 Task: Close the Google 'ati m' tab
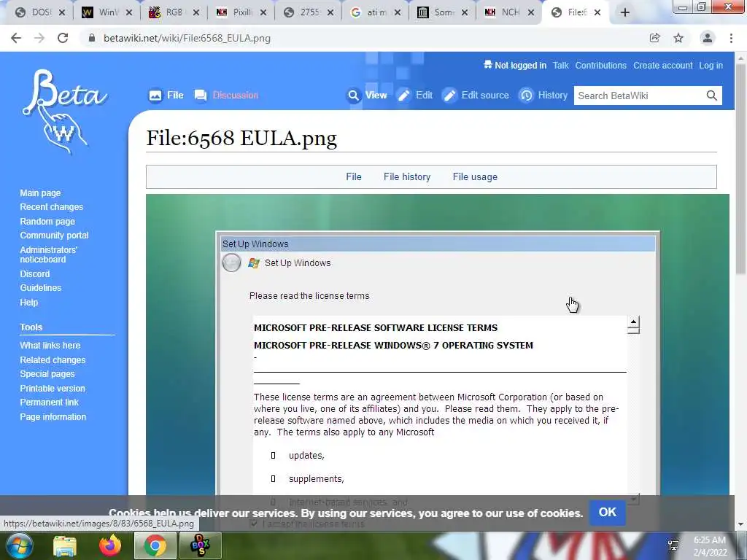click(x=398, y=12)
